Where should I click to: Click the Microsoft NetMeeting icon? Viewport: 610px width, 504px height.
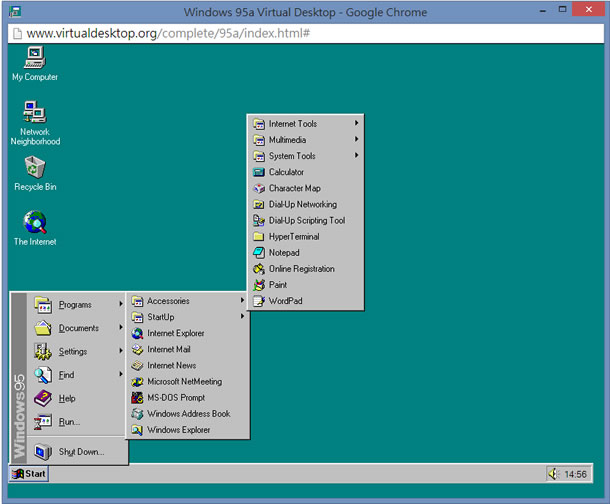tap(137, 382)
